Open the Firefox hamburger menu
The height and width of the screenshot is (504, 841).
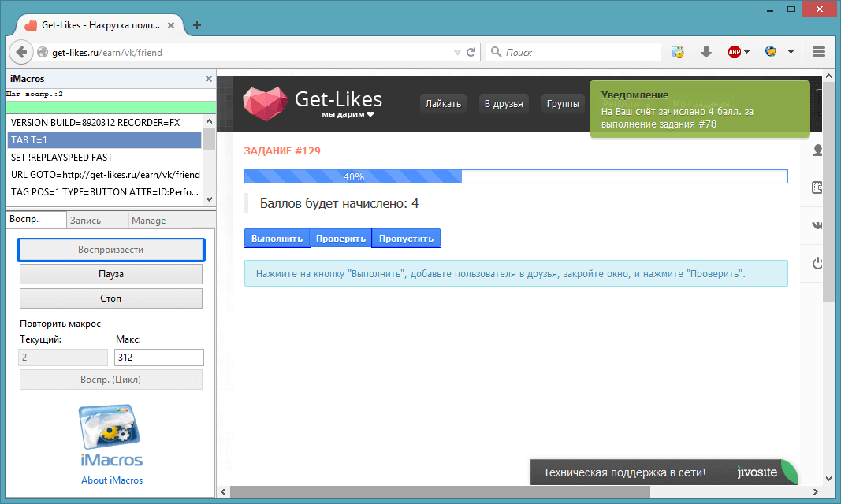818,52
